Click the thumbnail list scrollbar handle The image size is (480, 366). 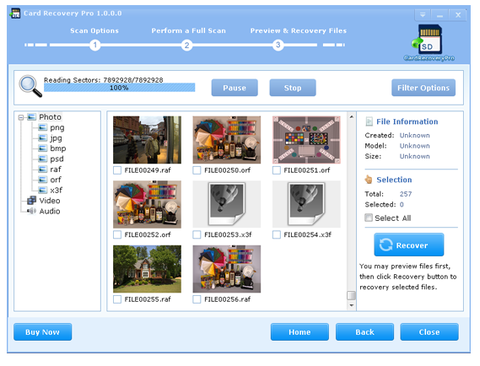click(x=351, y=295)
